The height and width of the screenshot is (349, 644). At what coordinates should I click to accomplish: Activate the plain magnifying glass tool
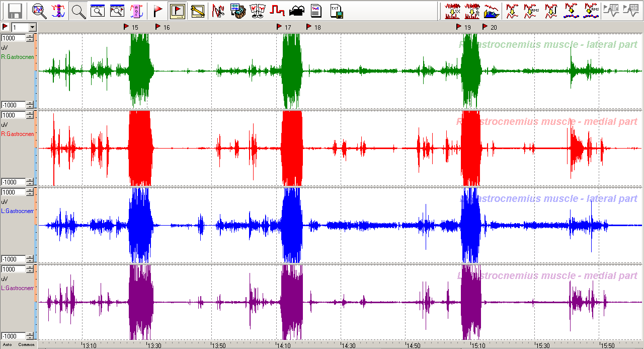[x=78, y=11]
